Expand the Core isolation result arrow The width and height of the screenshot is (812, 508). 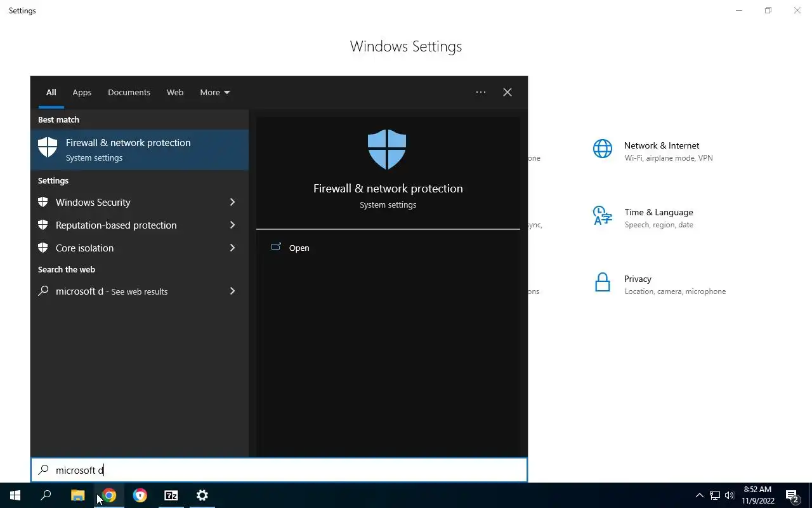[232, 248]
